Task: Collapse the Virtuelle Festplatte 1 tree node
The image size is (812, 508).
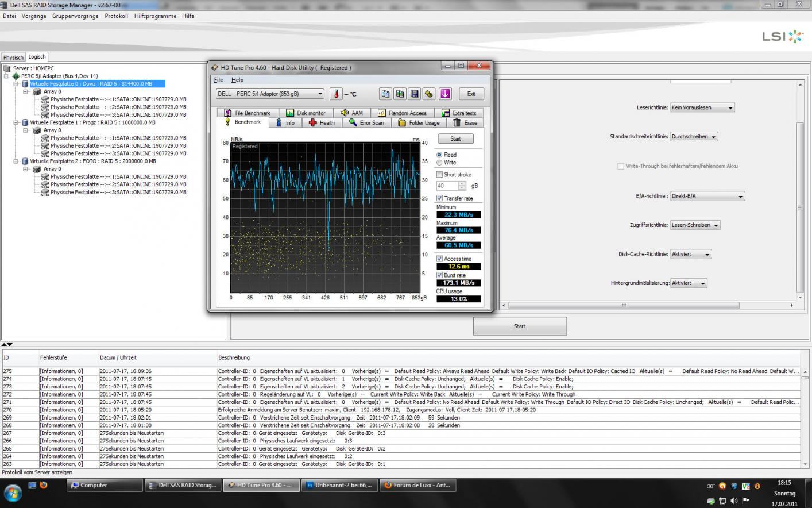Action: point(16,122)
